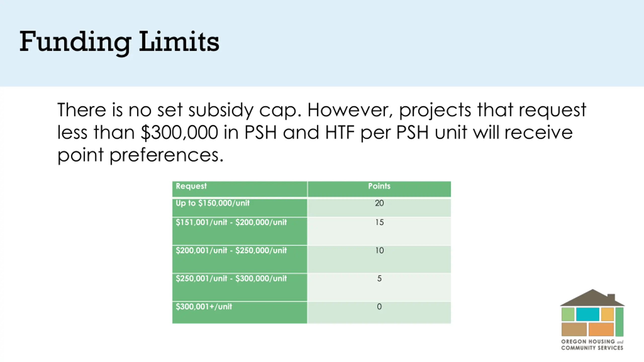644x362 pixels.
Task: Click the 15 points value cell
Action: (379, 231)
